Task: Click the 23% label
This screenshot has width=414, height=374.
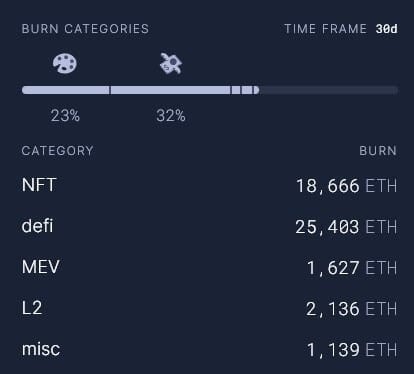Action: (x=65, y=116)
